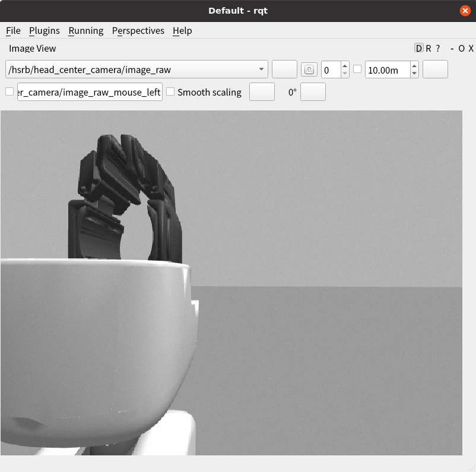Open the Plugins menu
Image resolution: width=476 pixels, height=472 pixels.
[x=44, y=31]
